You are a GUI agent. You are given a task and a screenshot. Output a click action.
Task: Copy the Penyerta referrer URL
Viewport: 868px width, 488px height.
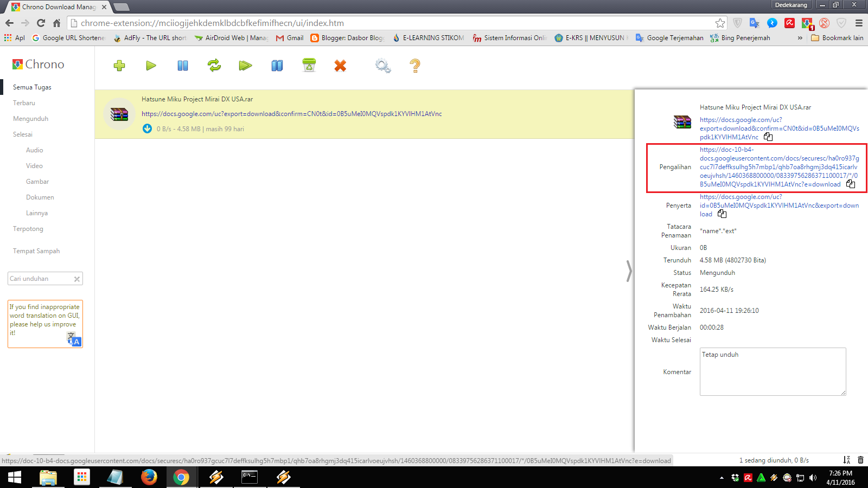[722, 214]
